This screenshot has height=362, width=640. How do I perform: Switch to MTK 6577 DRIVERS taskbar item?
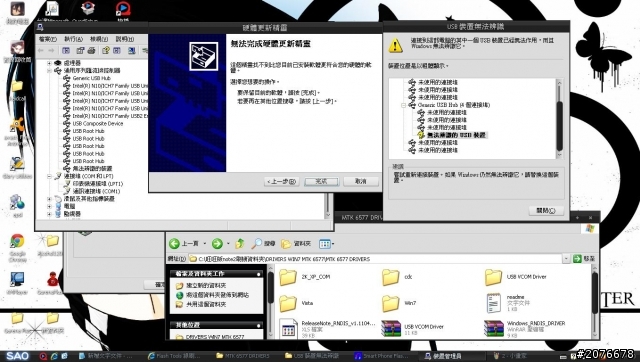[x=243, y=356]
